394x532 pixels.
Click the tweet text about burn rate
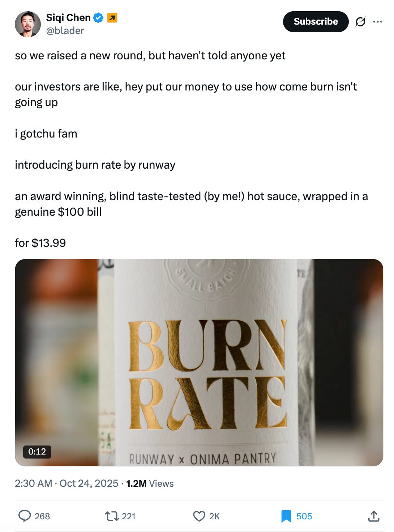pyautogui.click(x=192, y=149)
